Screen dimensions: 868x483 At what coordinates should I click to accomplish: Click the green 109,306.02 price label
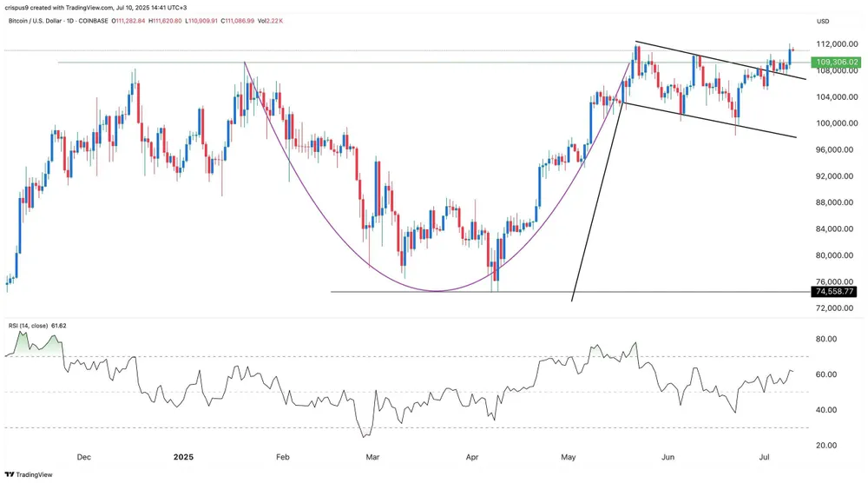(836, 63)
